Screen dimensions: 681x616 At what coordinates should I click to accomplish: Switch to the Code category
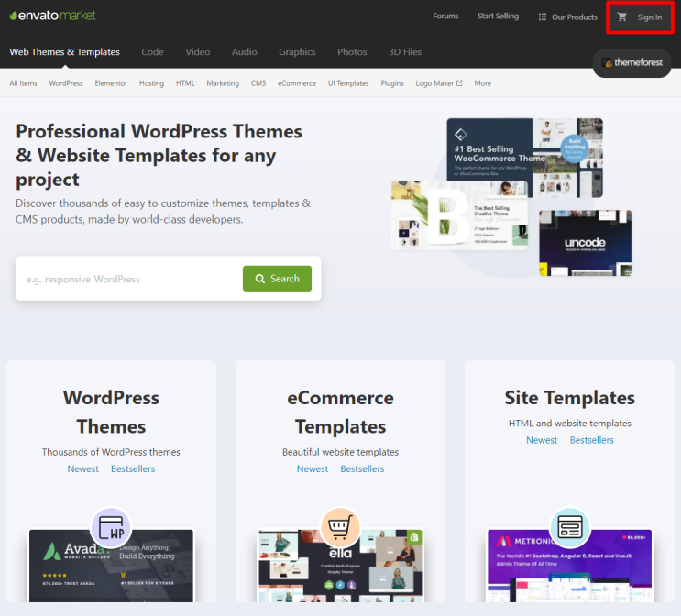tap(152, 52)
